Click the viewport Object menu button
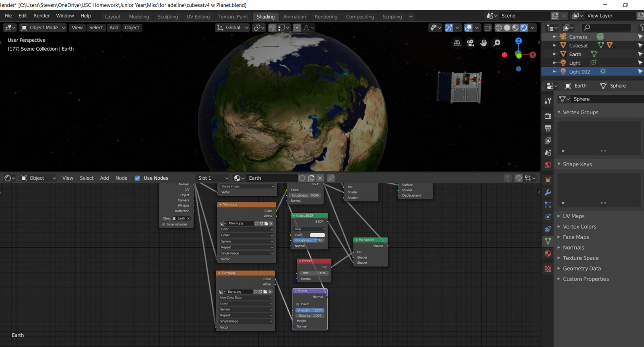Screen dimensions: 644x347 click(132, 28)
